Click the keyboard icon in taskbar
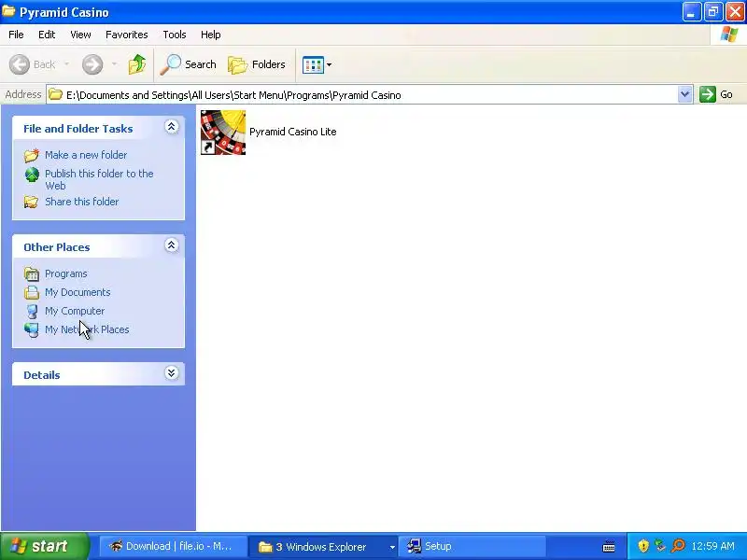 point(609,547)
